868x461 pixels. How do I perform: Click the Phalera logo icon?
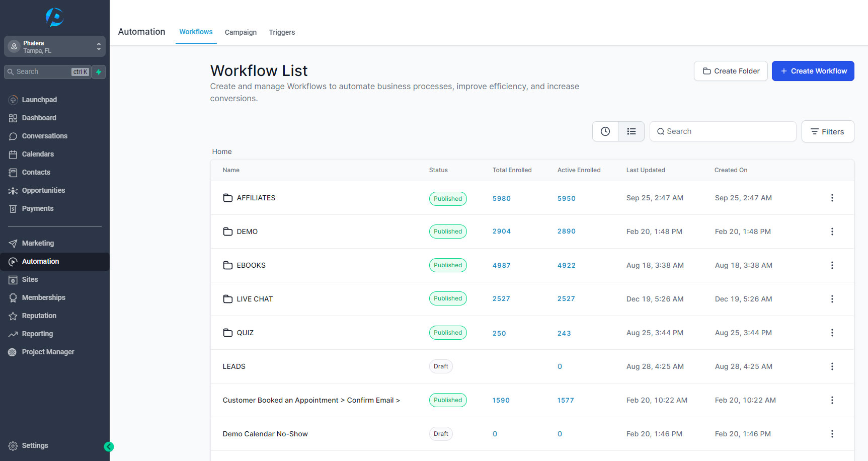pos(54,17)
